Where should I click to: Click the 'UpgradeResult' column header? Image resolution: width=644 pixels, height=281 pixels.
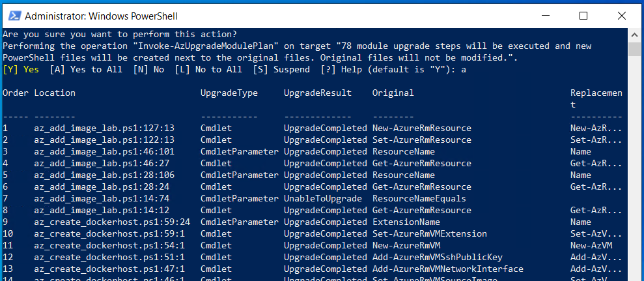(x=318, y=93)
